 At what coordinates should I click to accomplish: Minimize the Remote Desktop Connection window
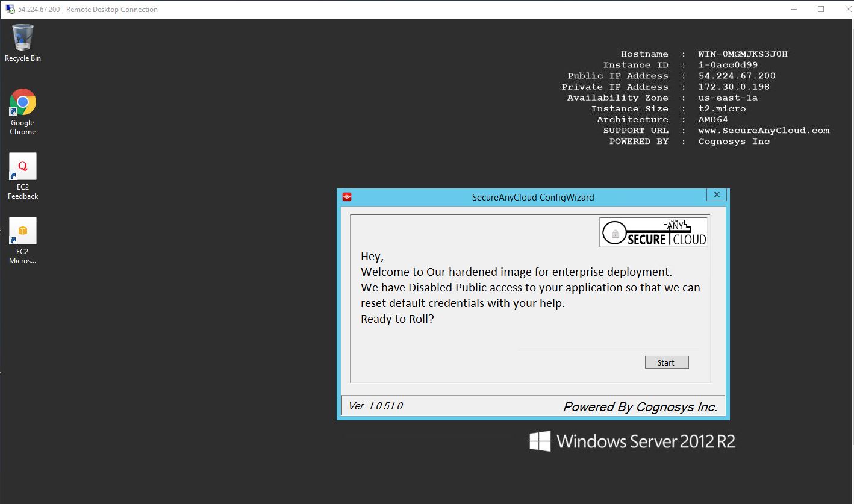click(x=793, y=9)
